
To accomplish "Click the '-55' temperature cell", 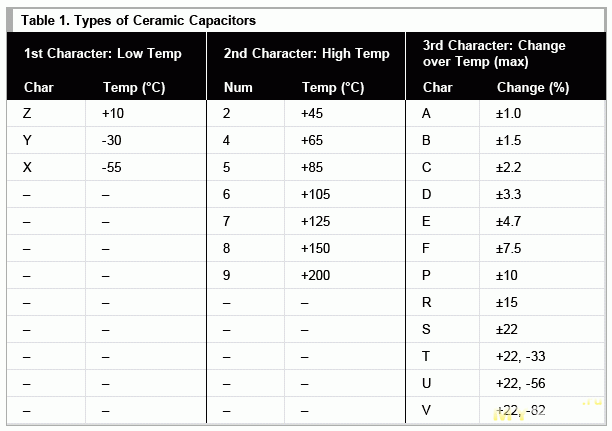I will pos(112,168).
